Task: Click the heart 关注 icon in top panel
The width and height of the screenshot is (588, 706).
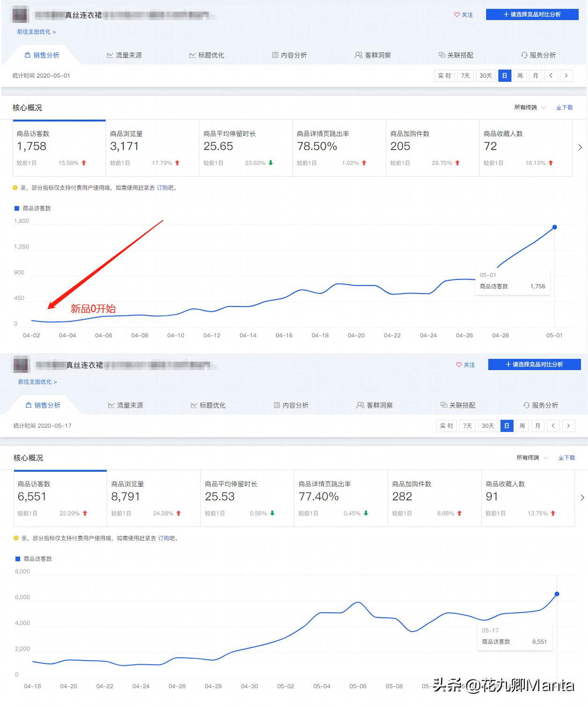Action: tap(457, 15)
